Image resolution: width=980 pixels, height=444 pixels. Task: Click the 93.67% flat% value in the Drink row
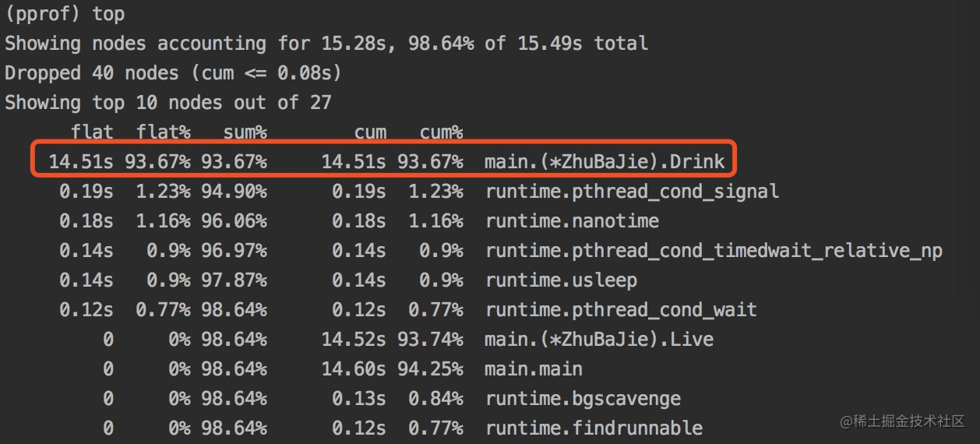[x=157, y=162]
